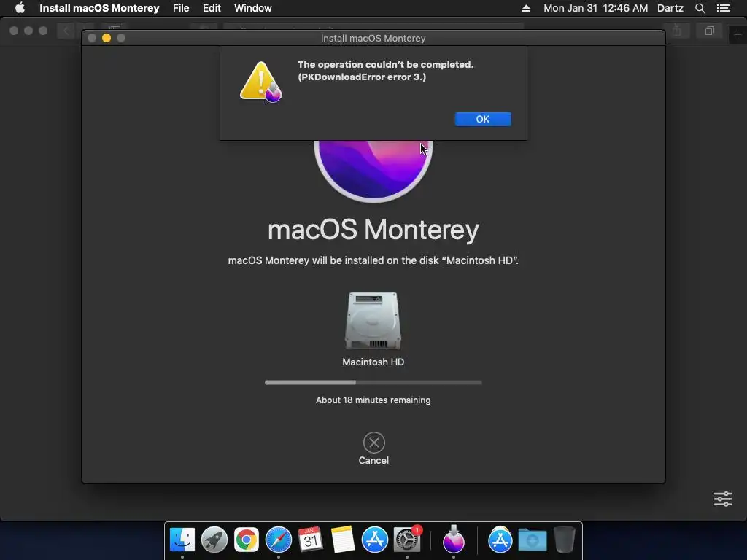This screenshot has height=560, width=747.
Task: Click the macOS Monterey heading
Action: click(373, 230)
